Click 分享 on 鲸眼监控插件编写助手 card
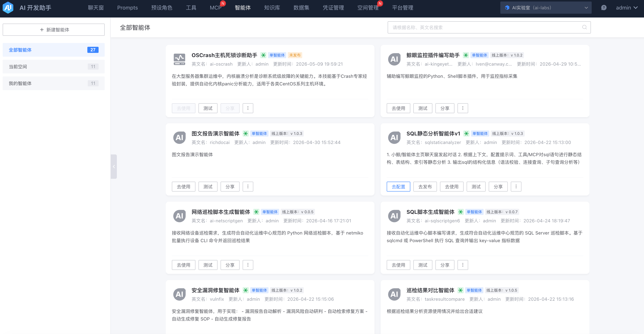The image size is (644, 334). click(445, 108)
